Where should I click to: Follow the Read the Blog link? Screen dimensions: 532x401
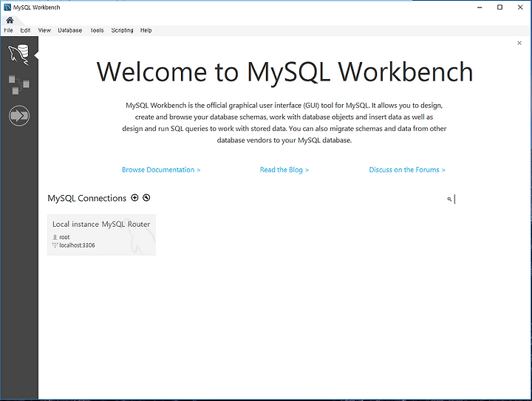284,170
